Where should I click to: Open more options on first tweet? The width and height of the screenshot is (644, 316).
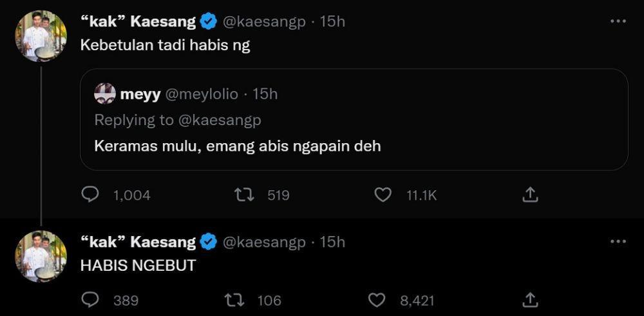click(x=618, y=21)
